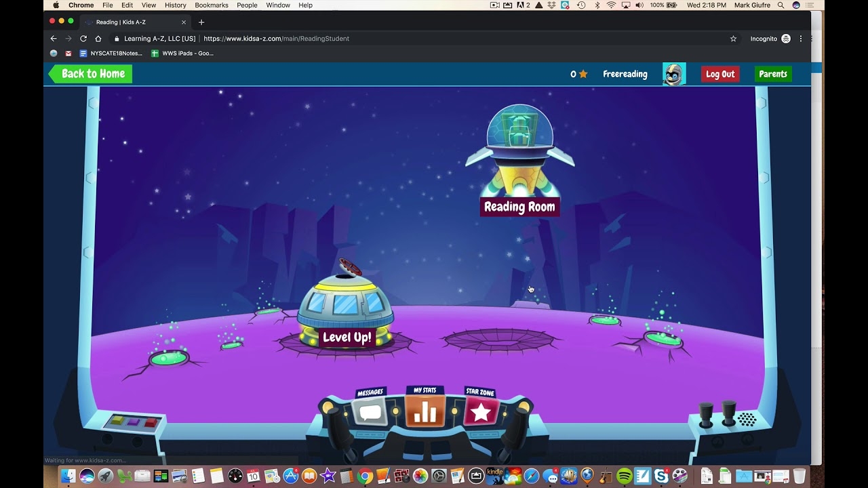Click the Log Out button
This screenshot has height=488, width=868.
[720, 73]
